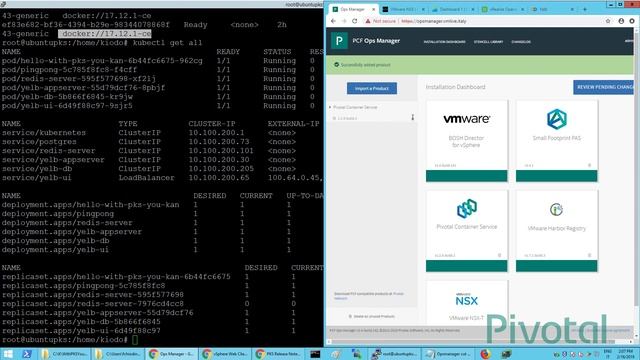The height and width of the screenshot is (360, 640).
Task: Delete VMware Harbor Registry tile via trash icon
Action: [x=589, y=256]
